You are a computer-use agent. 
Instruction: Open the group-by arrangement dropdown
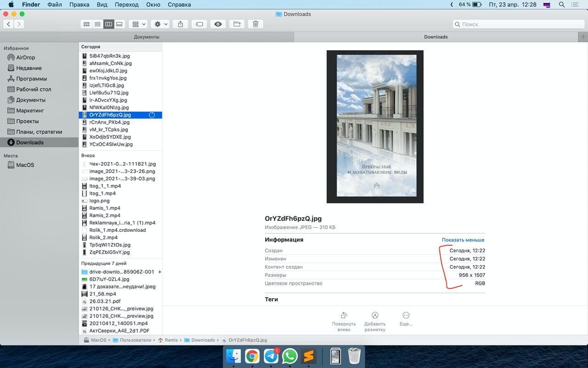[x=138, y=24]
